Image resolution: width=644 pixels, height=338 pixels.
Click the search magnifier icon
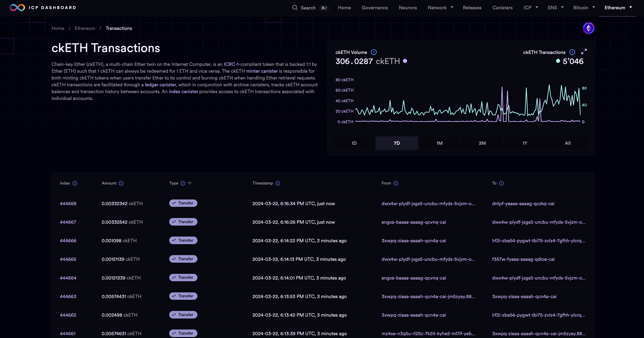coord(295,8)
